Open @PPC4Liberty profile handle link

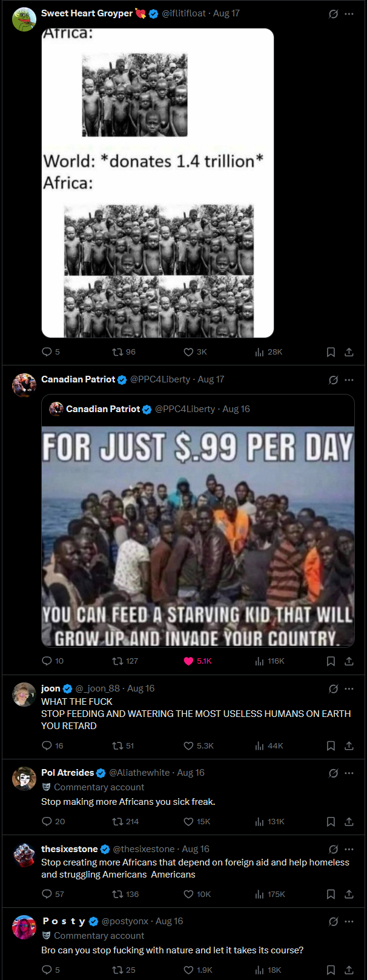tap(160, 379)
